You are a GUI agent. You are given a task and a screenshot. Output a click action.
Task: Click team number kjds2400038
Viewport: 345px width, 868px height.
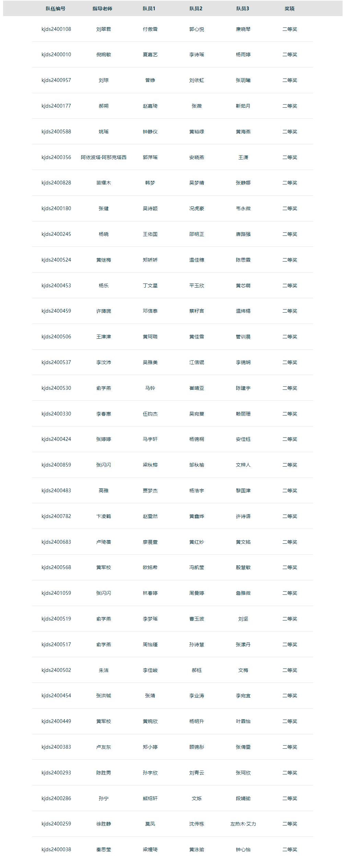pyautogui.click(x=56, y=849)
